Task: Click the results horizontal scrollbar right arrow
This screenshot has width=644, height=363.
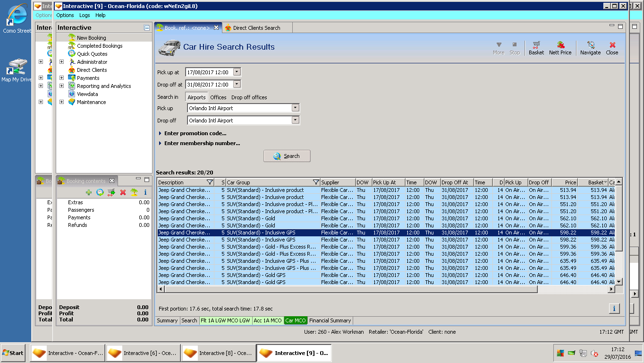Action: (611, 289)
